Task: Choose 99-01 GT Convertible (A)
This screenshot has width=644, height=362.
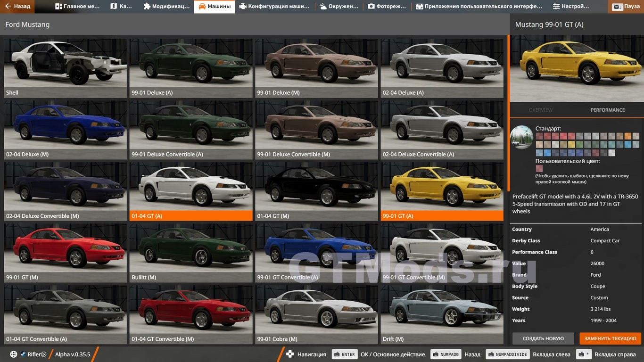Action: tap(316, 253)
